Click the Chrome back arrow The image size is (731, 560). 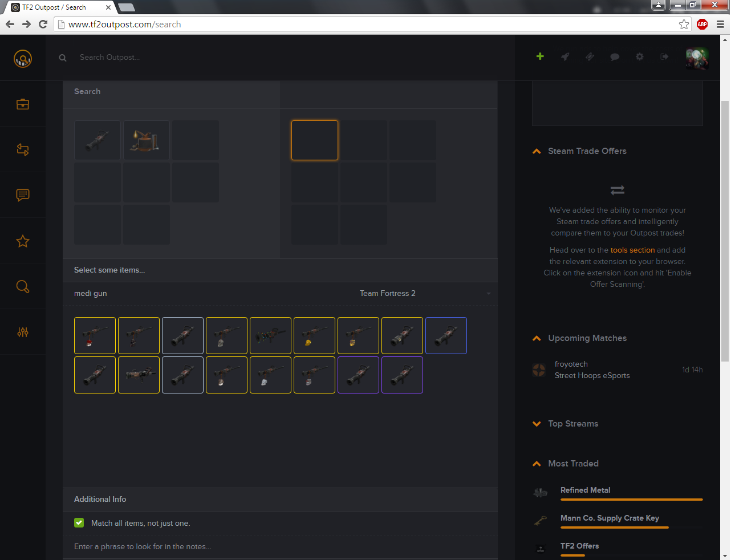(x=10, y=24)
